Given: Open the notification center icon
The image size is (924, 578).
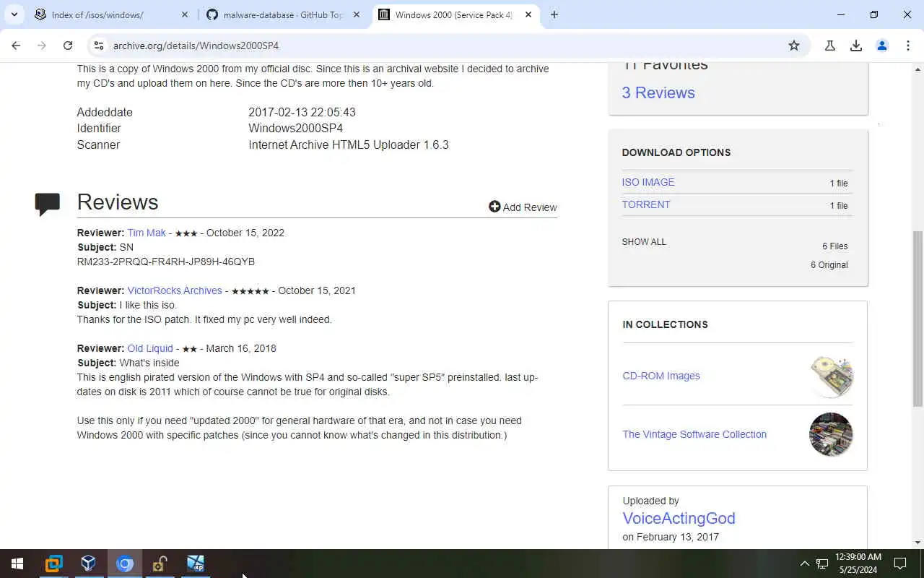Looking at the screenshot, I should (x=900, y=564).
